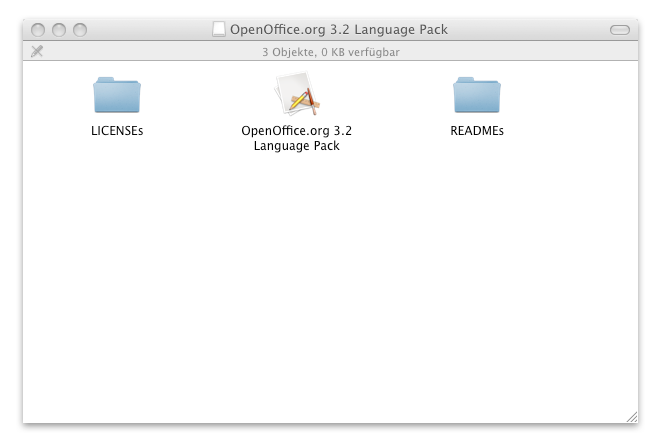Toggle the toolbar with the pill-shaped button
Screen dimensions: 662x444
point(620,30)
